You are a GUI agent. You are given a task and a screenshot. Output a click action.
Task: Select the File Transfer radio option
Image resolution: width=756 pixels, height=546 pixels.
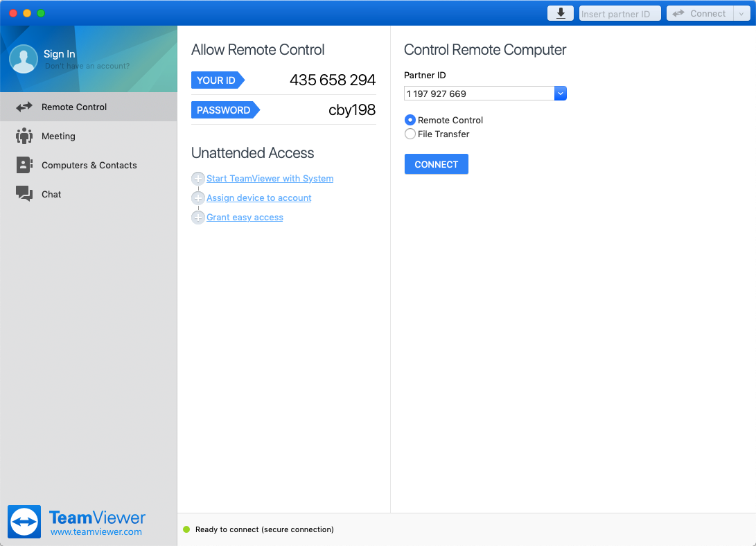point(410,134)
